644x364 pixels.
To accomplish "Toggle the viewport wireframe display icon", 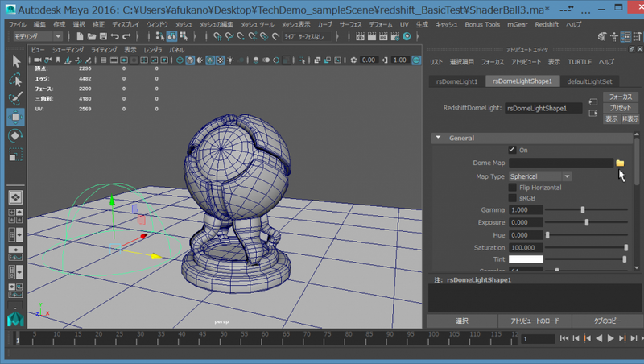I will point(180,60).
